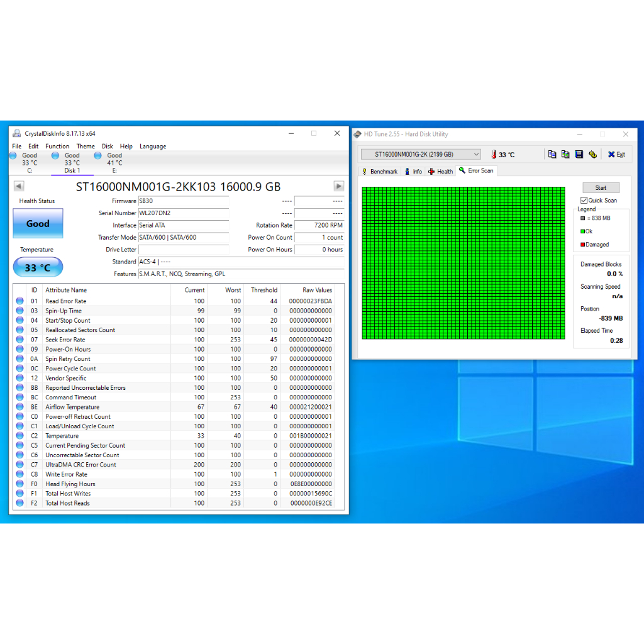Click the blue status dot for Reallocated Sectors Count
This screenshot has width=644, height=644.
[19, 330]
